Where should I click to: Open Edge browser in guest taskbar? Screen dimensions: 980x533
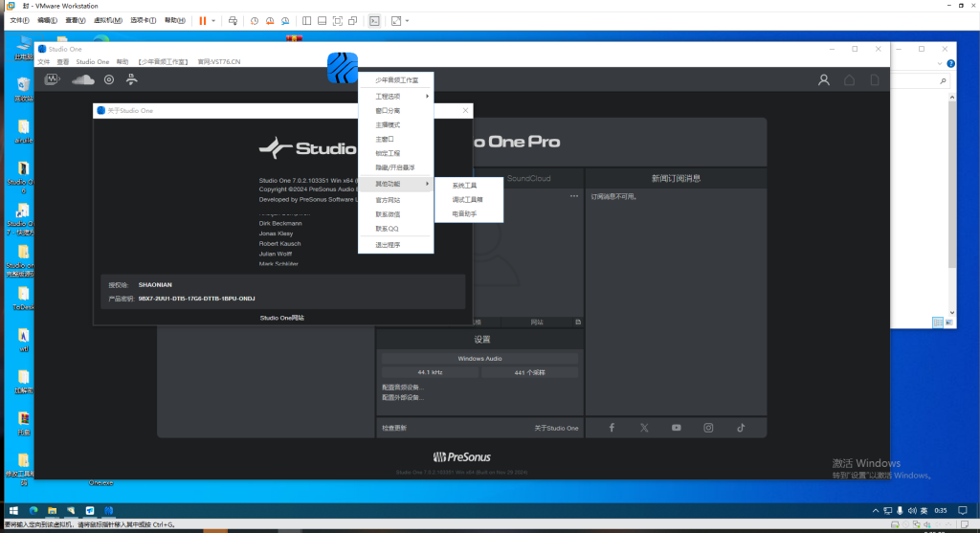coord(33,510)
